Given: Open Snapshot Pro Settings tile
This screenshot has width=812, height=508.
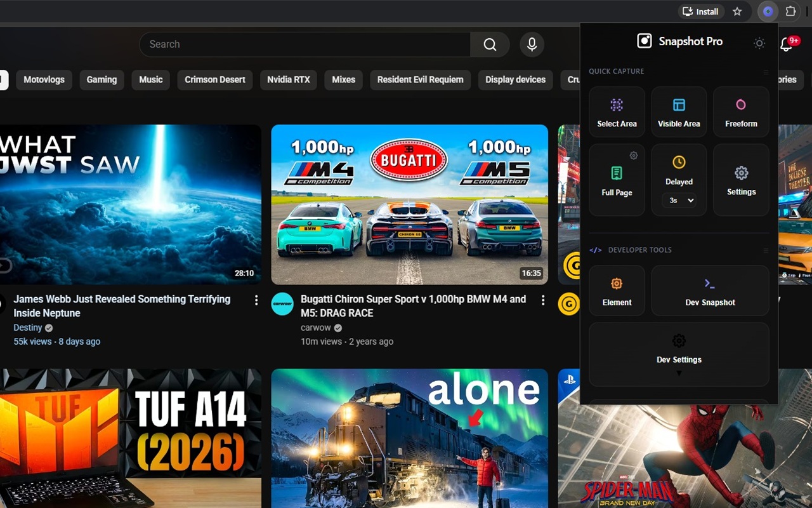Looking at the screenshot, I should (741, 180).
